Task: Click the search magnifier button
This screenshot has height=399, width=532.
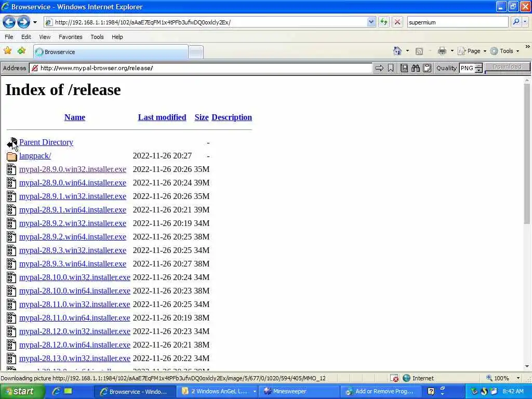Action: [516, 22]
